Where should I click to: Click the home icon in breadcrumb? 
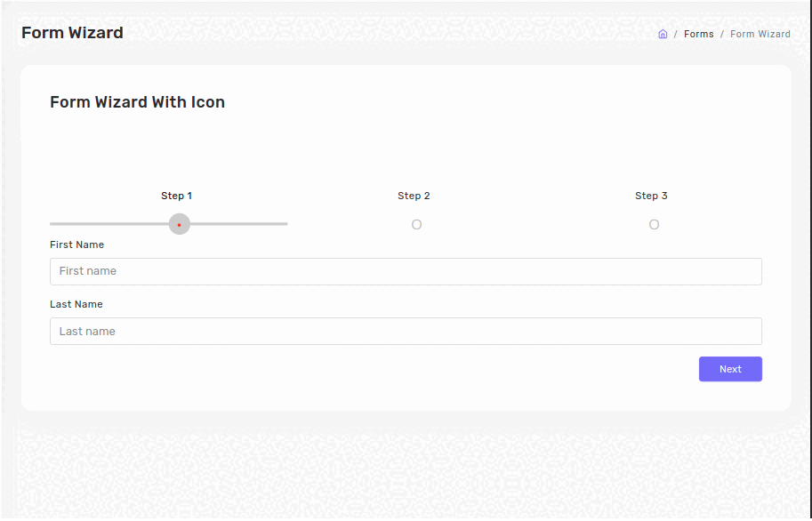[x=663, y=34]
